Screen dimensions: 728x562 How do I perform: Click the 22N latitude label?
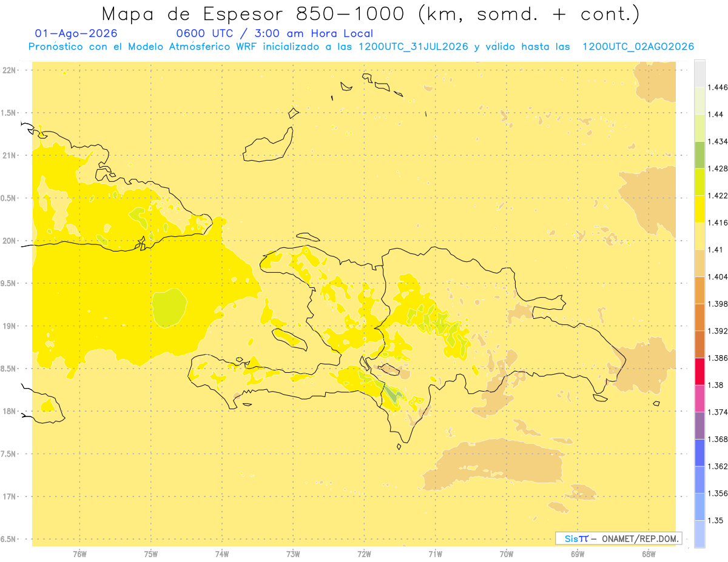10,70
